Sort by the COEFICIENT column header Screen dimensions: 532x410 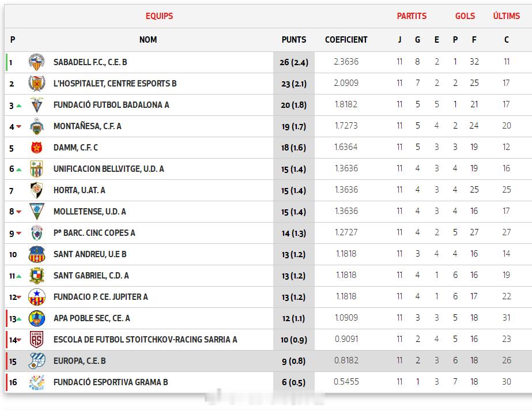click(346, 40)
